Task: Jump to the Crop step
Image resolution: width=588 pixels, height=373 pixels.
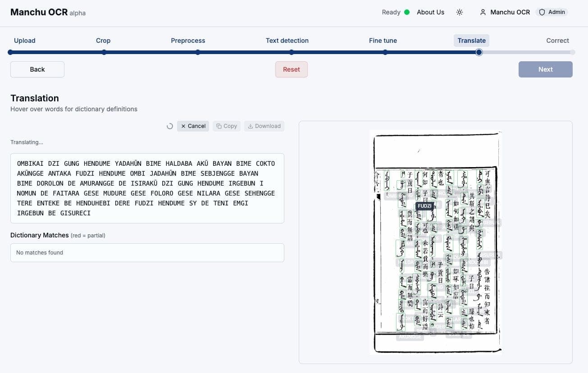Action: coord(103,41)
